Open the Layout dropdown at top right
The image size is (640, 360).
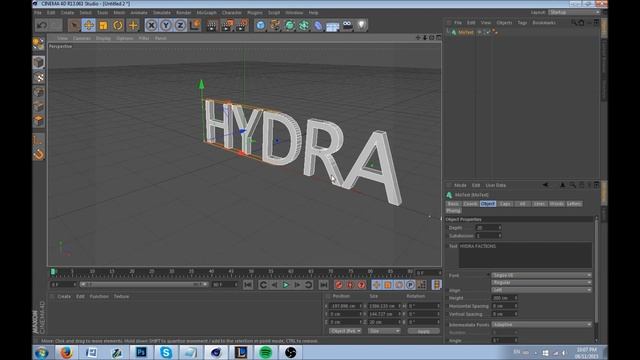[574, 13]
